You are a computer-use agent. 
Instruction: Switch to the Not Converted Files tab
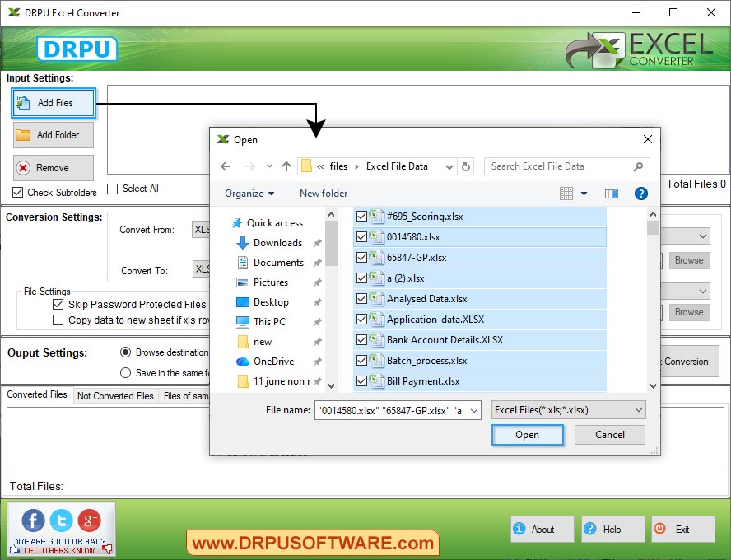coord(114,395)
